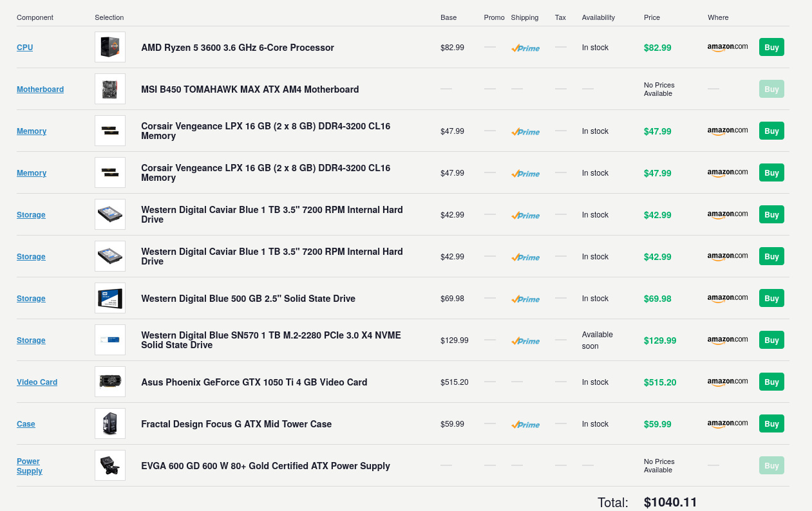Click the Asus Phoenix GTX 1050 Ti thumbnail

110,382
